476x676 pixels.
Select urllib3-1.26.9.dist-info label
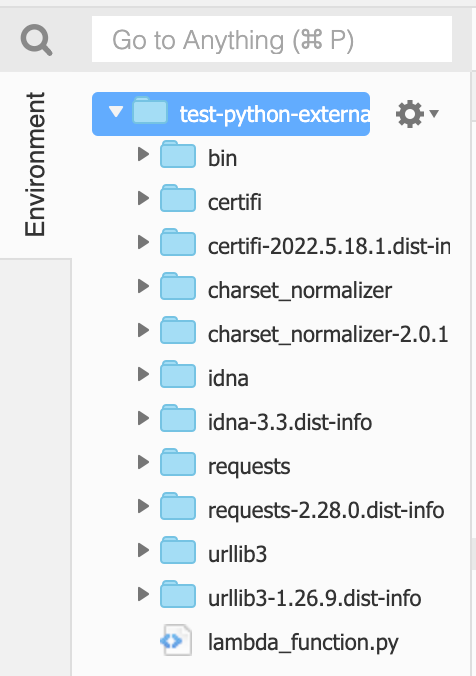point(314,598)
